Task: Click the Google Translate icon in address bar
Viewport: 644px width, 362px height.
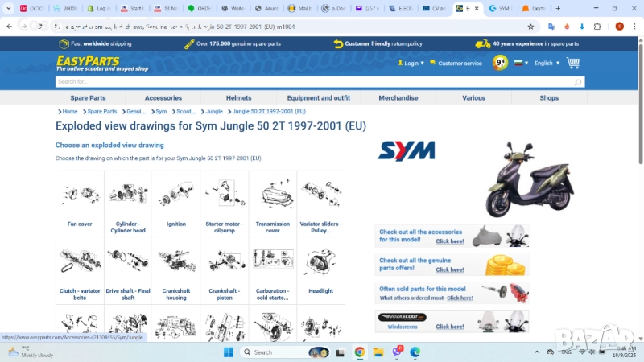Action: click(x=551, y=27)
